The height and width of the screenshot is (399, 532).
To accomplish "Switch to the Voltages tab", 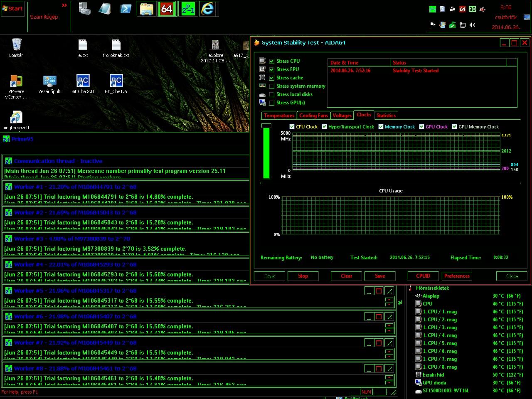I will coord(342,116).
